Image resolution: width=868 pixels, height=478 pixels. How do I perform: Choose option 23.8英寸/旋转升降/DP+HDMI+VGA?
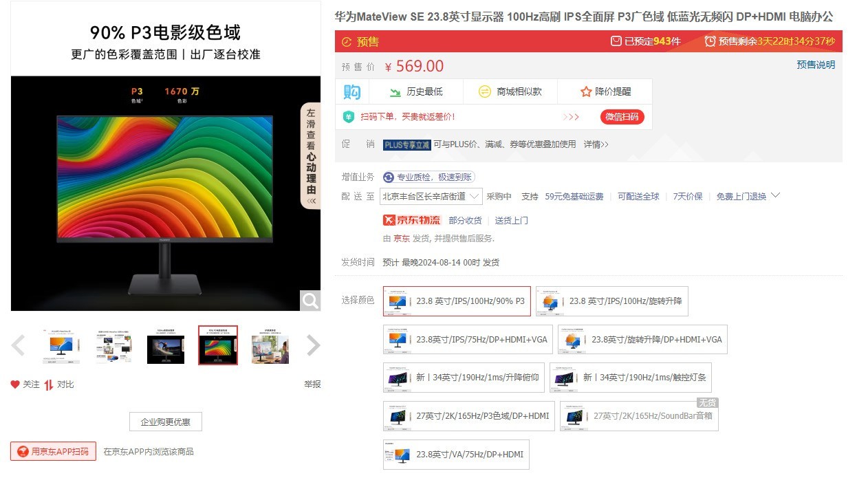(643, 339)
